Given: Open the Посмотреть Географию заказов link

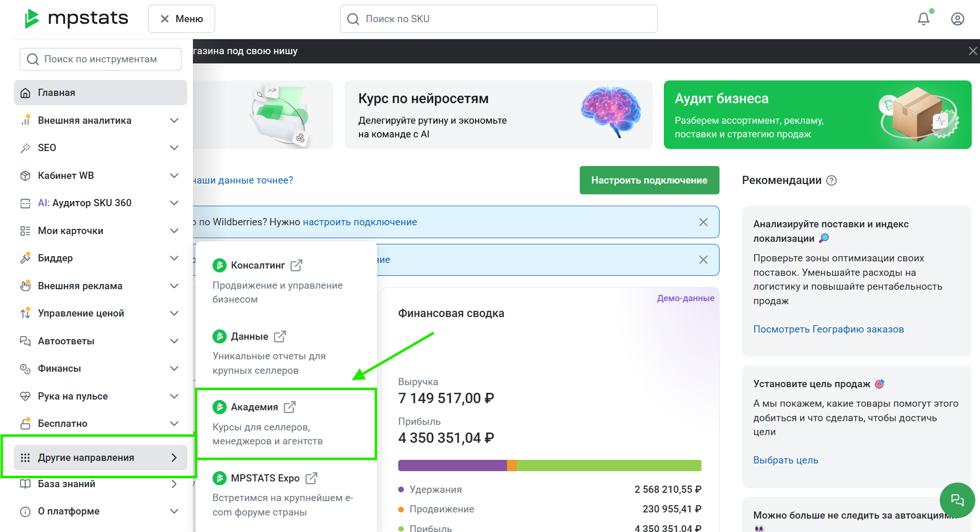Looking at the screenshot, I should click(828, 329).
